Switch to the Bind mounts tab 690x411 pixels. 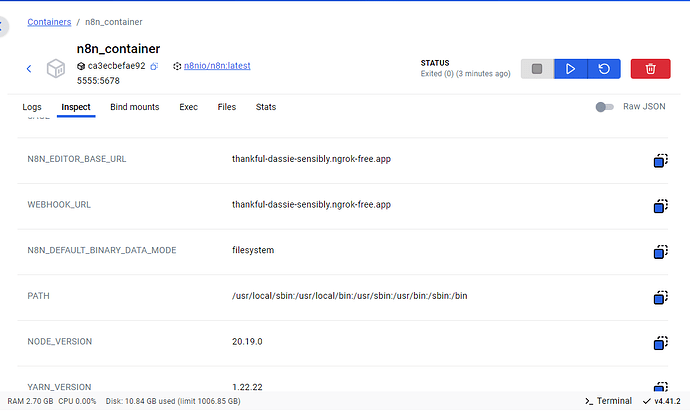(135, 107)
